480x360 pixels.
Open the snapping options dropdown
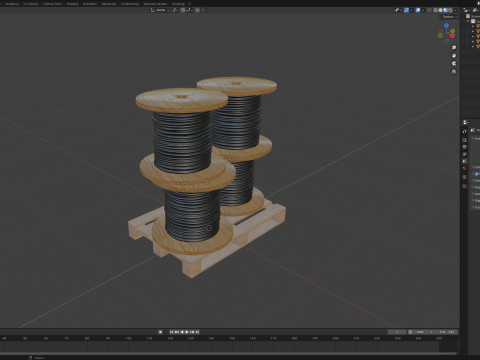189,10
